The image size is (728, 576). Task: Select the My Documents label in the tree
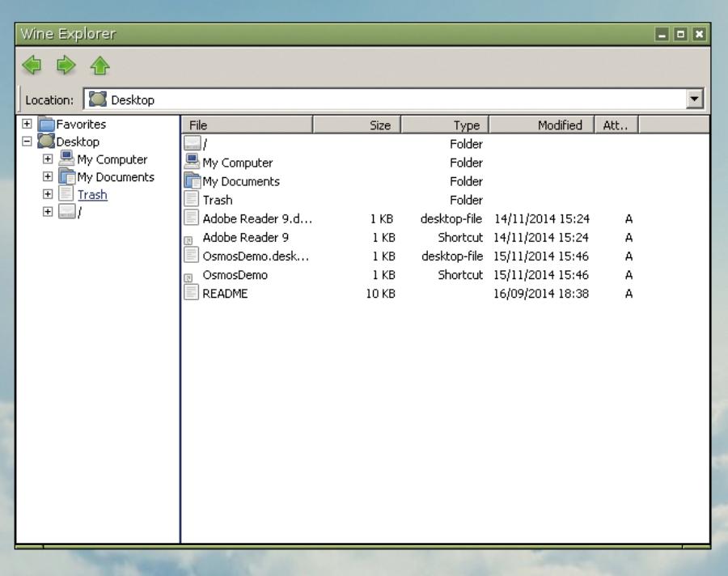click(x=116, y=177)
